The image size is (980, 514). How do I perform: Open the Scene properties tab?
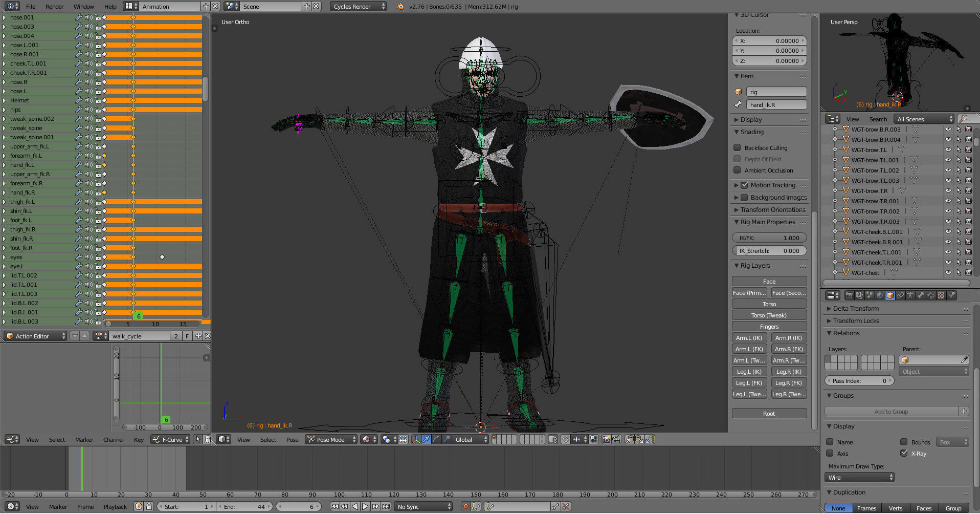tap(870, 295)
